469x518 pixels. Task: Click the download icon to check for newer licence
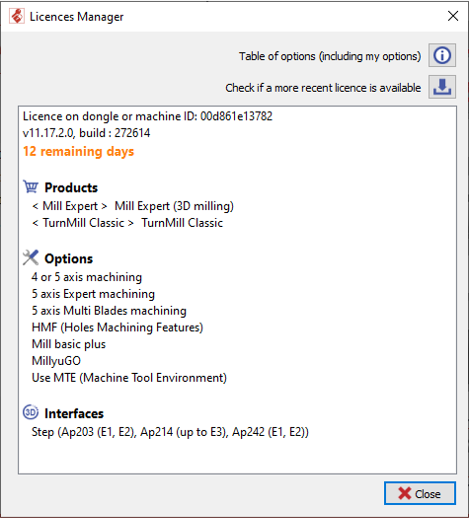click(442, 87)
